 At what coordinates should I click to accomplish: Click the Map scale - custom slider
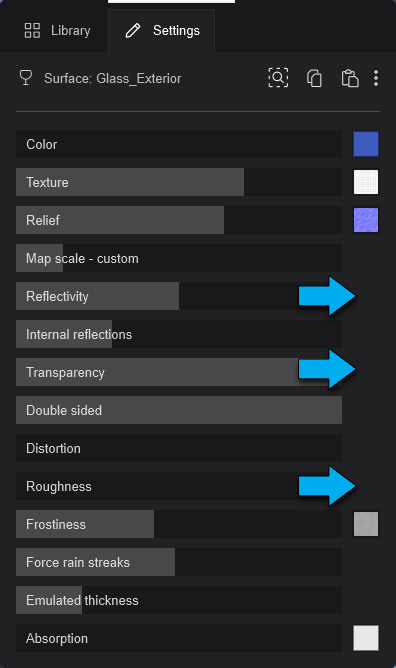[x=179, y=258]
